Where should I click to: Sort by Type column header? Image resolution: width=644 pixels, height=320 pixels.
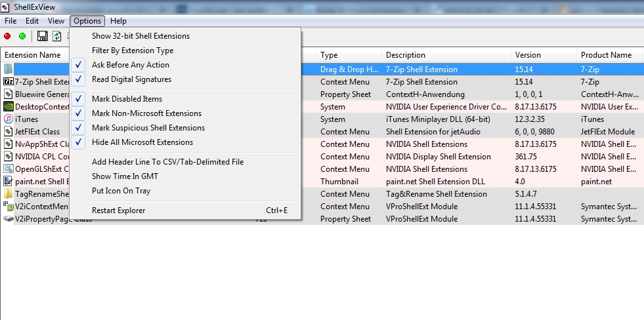click(349, 55)
